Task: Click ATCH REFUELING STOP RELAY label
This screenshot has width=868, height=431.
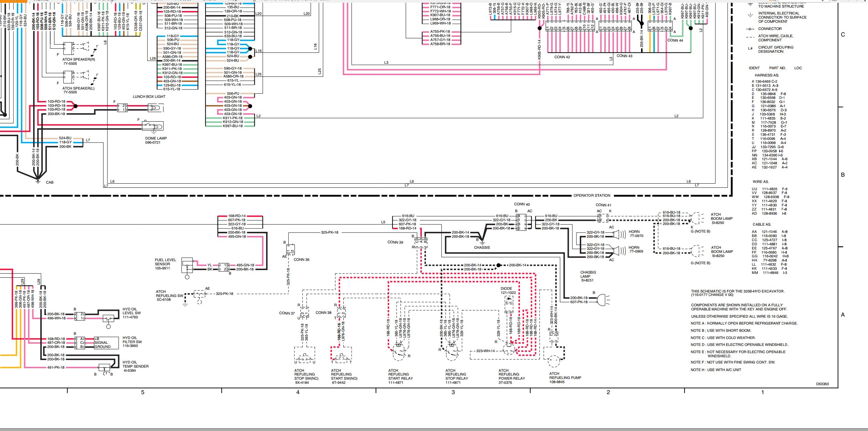Action: [x=457, y=376]
